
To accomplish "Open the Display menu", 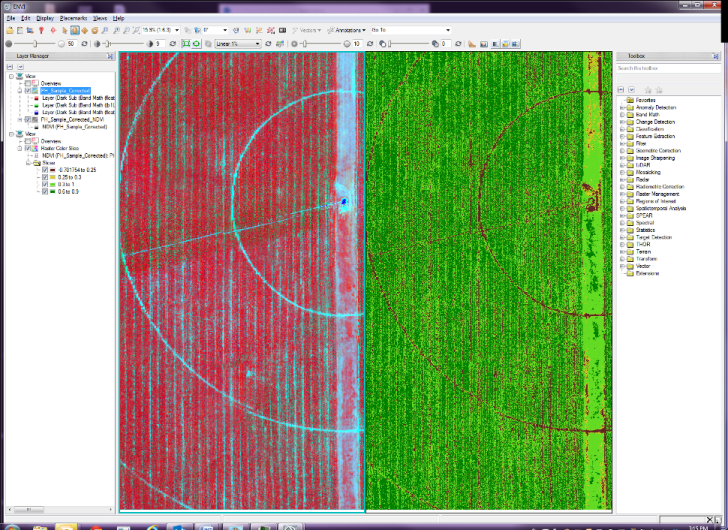I will [x=45, y=18].
